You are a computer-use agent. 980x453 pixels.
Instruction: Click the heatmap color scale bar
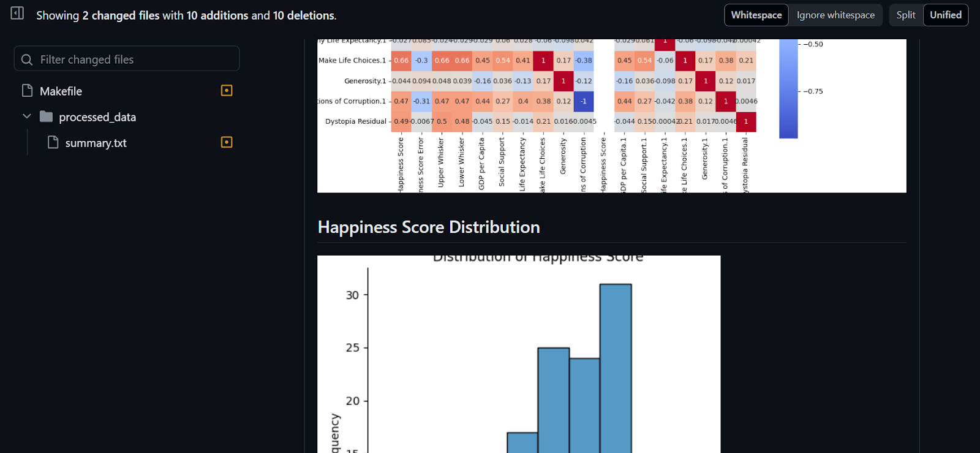click(x=788, y=89)
